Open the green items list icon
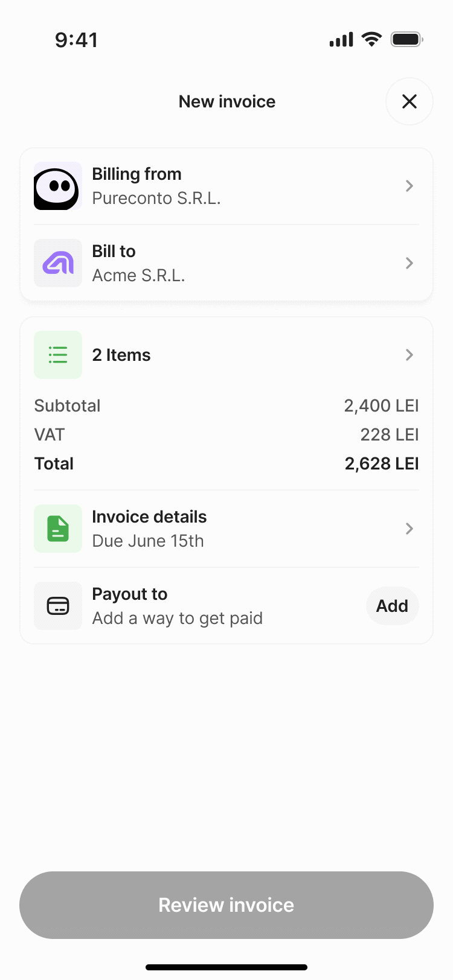Viewport: 453px width, 980px height. click(x=58, y=355)
